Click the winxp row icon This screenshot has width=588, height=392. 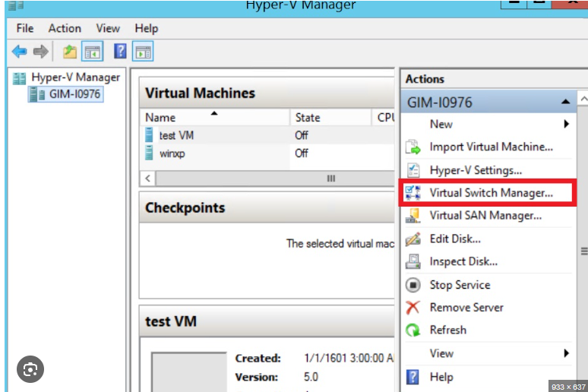[149, 153]
